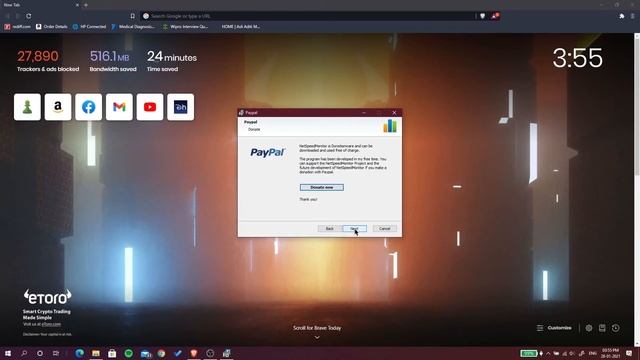Open Microsoft Store from taskbar
This screenshot has width=640, height=360.
click(x=112, y=353)
